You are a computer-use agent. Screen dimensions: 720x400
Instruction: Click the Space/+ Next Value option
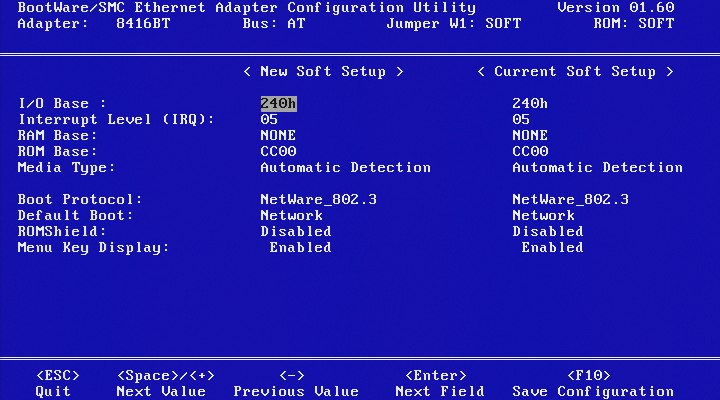click(165, 383)
